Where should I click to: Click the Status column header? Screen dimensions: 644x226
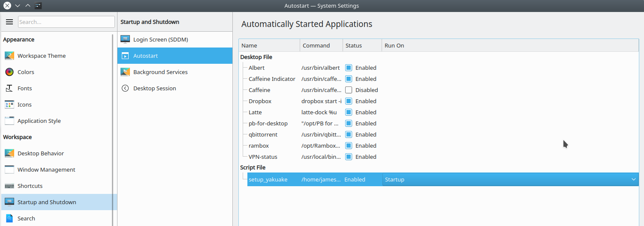pos(362,45)
